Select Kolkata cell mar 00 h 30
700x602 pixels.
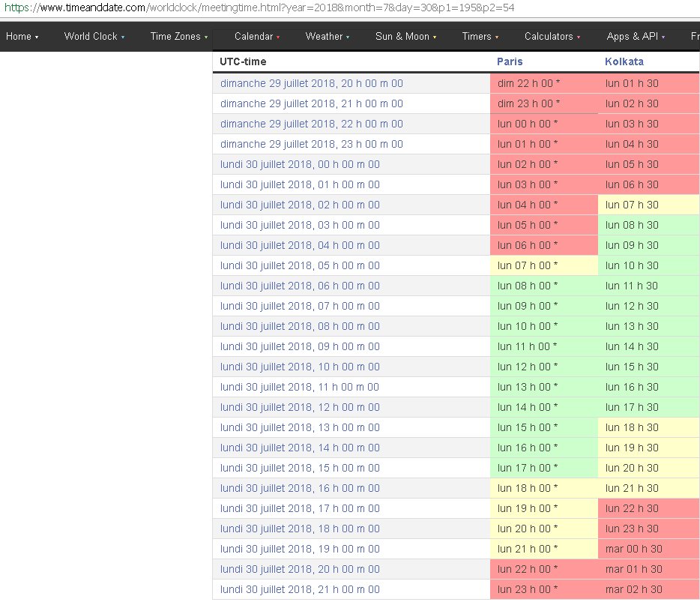tap(648, 549)
